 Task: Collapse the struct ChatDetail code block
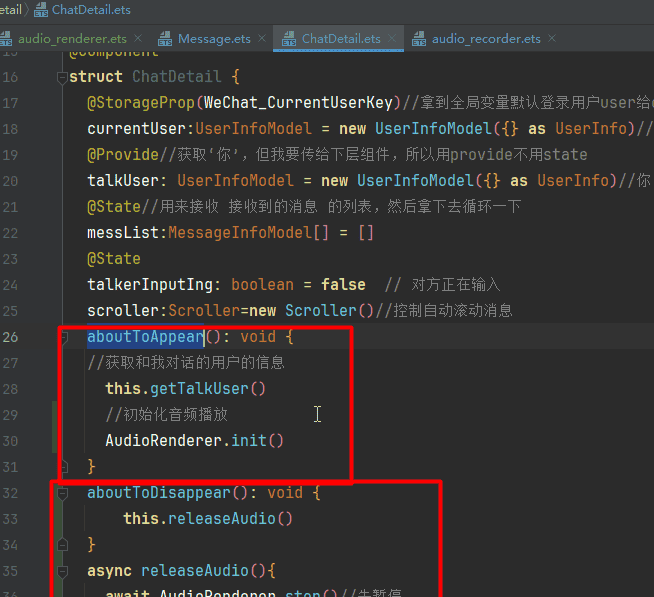(62, 77)
